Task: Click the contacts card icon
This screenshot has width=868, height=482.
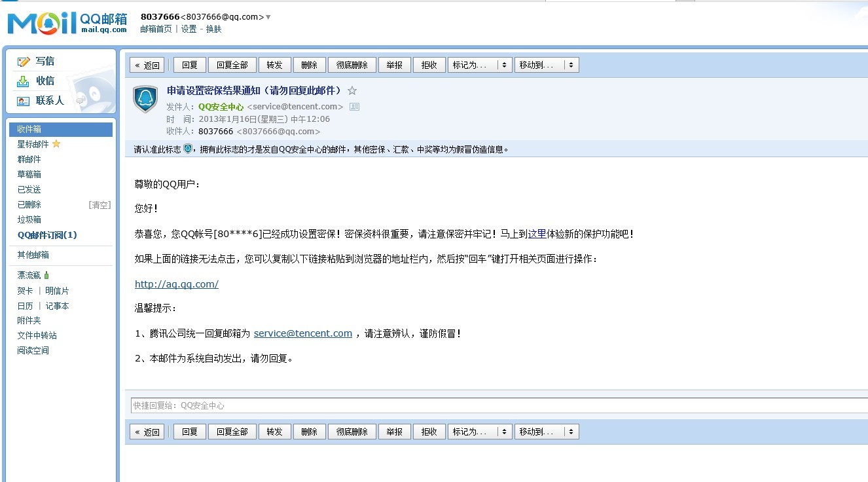Action: click(24, 101)
